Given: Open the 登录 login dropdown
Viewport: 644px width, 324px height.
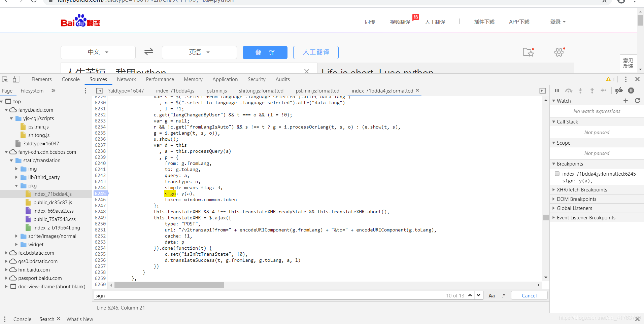Looking at the screenshot, I should tap(558, 22).
